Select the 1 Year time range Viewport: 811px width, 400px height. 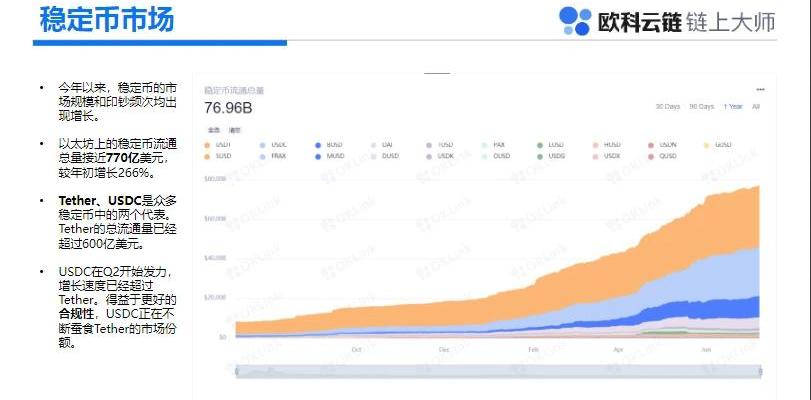pos(733,106)
